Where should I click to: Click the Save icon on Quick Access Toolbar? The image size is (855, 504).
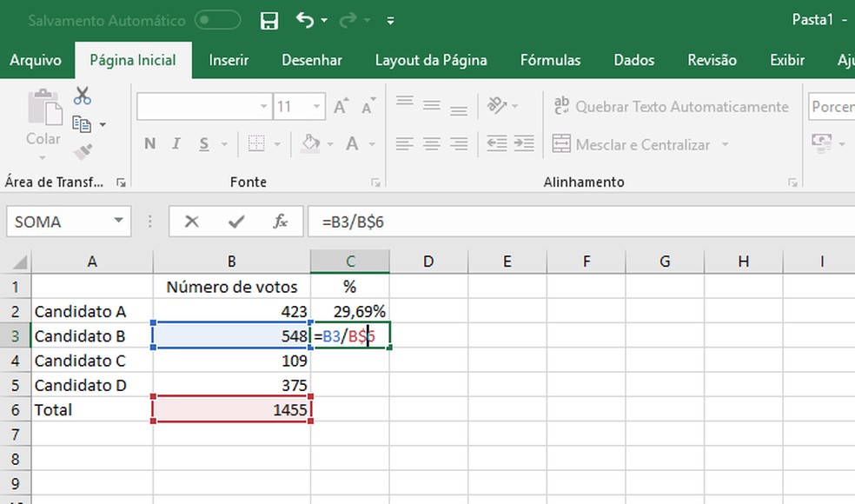pyautogui.click(x=269, y=19)
